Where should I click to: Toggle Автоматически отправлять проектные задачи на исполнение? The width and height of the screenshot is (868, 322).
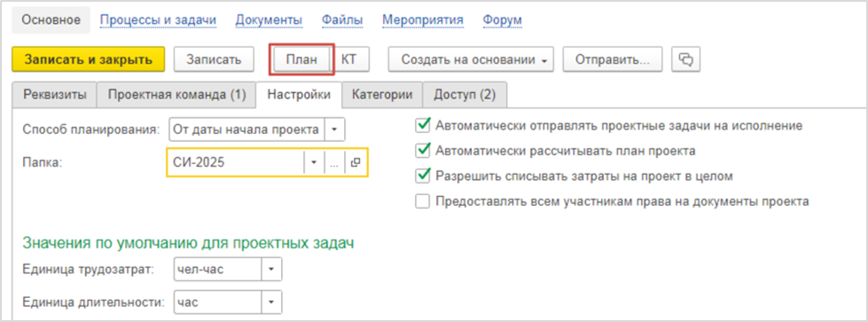[x=422, y=126]
